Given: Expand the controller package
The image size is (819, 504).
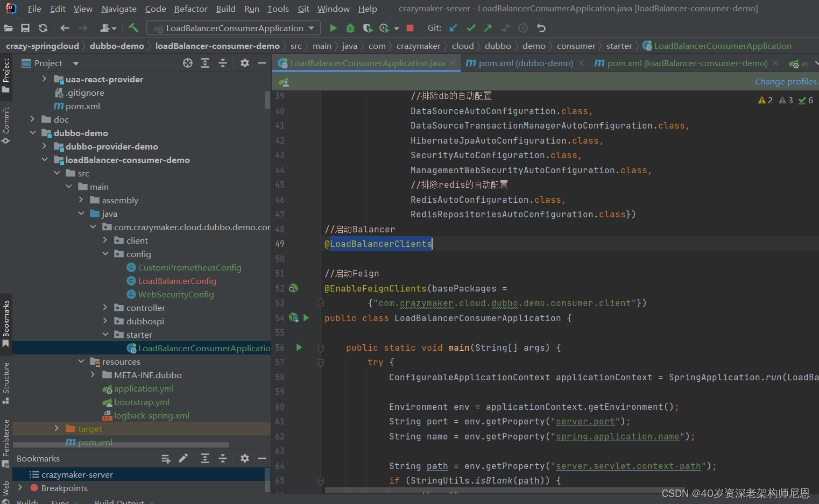Looking at the screenshot, I should coord(105,308).
